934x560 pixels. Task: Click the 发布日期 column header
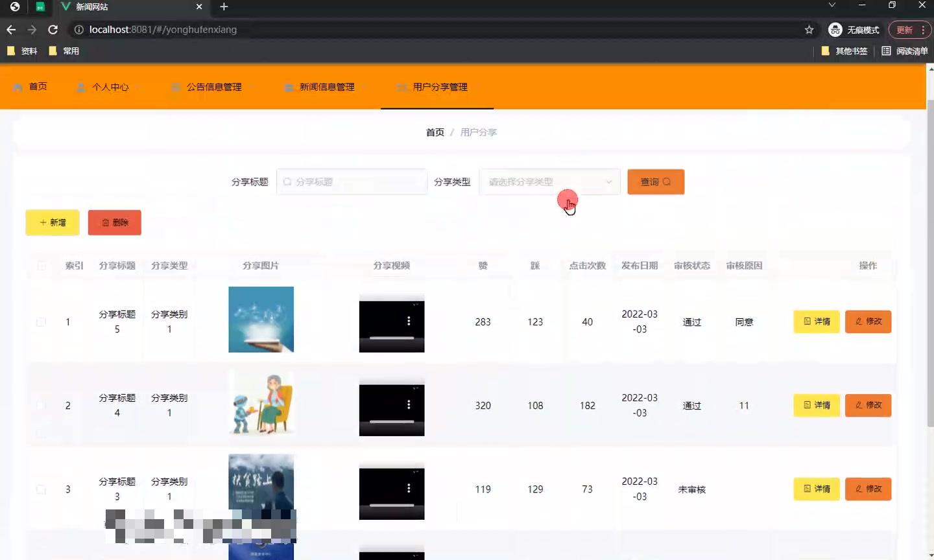point(640,266)
